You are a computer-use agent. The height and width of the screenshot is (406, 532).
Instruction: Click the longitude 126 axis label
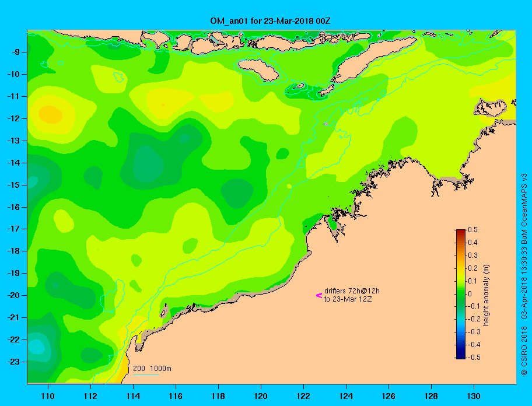[388, 396]
